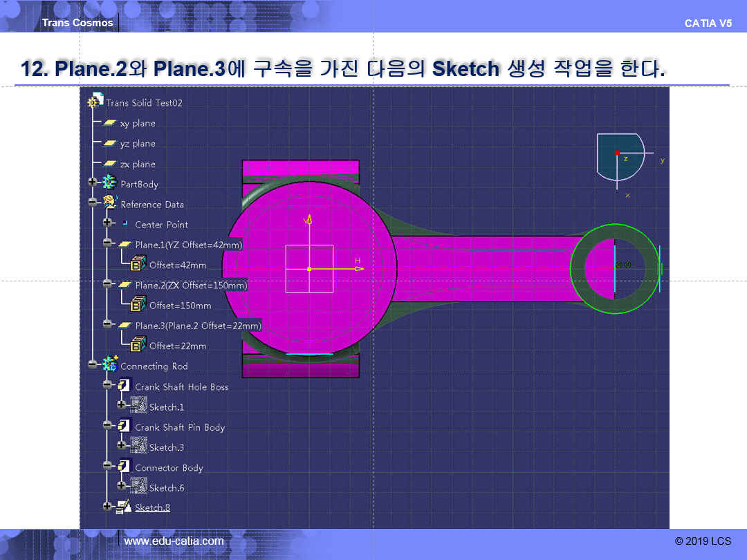This screenshot has width=747, height=560.
Task: Click the Sketch.6 sketch icon
Action: point(138,486)
